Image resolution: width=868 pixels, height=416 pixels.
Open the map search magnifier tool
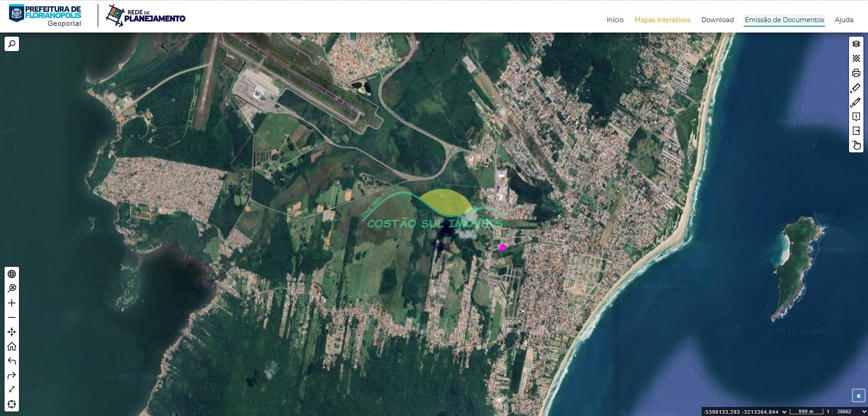(x=12, y=44)
